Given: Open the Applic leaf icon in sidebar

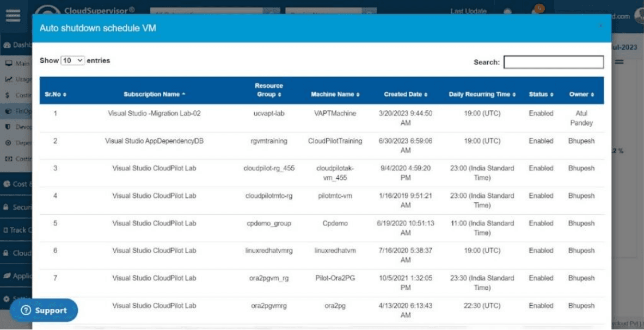Looking at the screenshot, I should tap(7, 276).
